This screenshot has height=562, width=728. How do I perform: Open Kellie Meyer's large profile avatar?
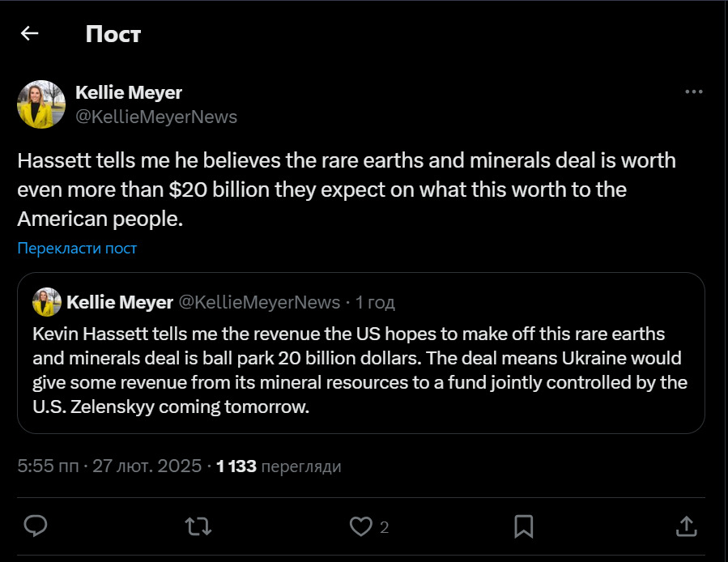(41, 104)
